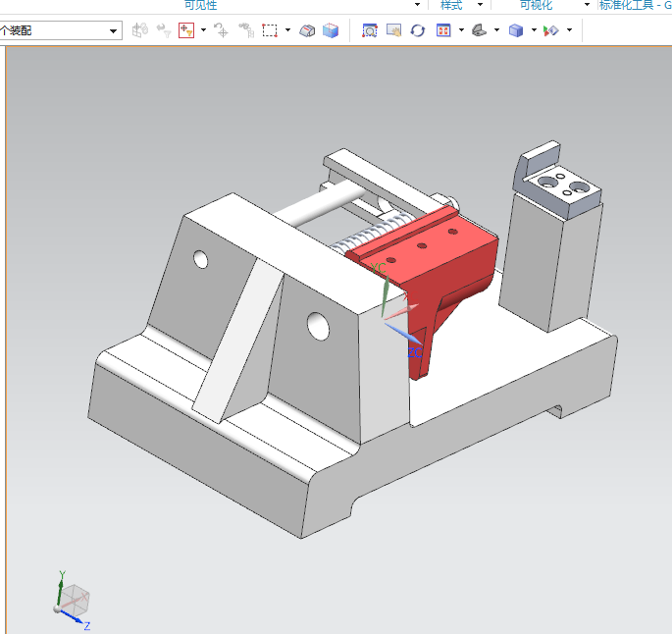672x634 pixels.
Task: Click the blue cube rendering style icon
Action: [x=516, y=31]
